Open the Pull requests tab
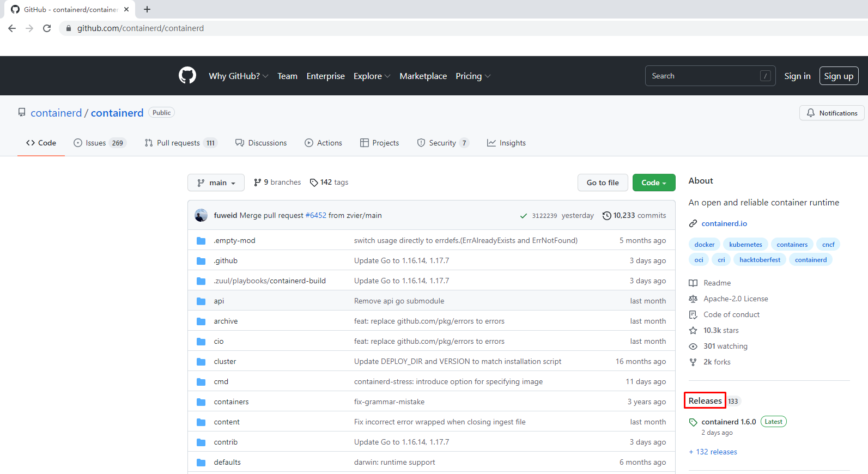868x474 pixels. 180,143
